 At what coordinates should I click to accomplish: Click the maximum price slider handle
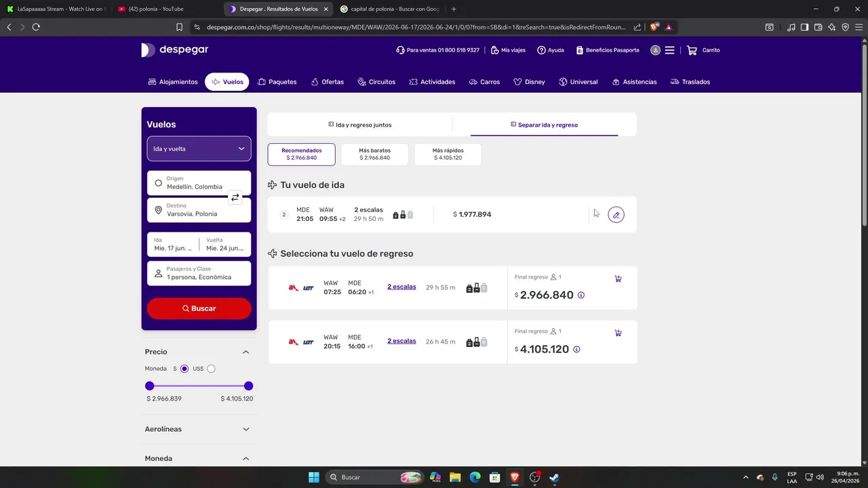(x=248, y=386)
